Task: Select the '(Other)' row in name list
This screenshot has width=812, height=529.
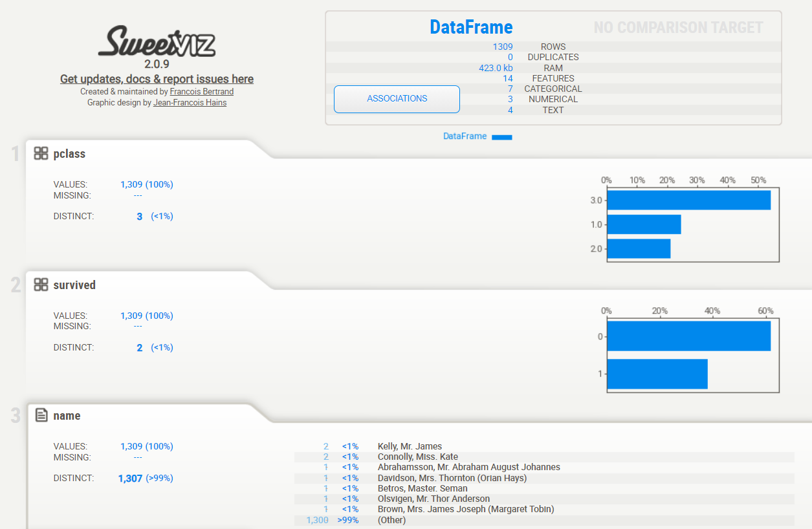Action: [x=391, y=520]
